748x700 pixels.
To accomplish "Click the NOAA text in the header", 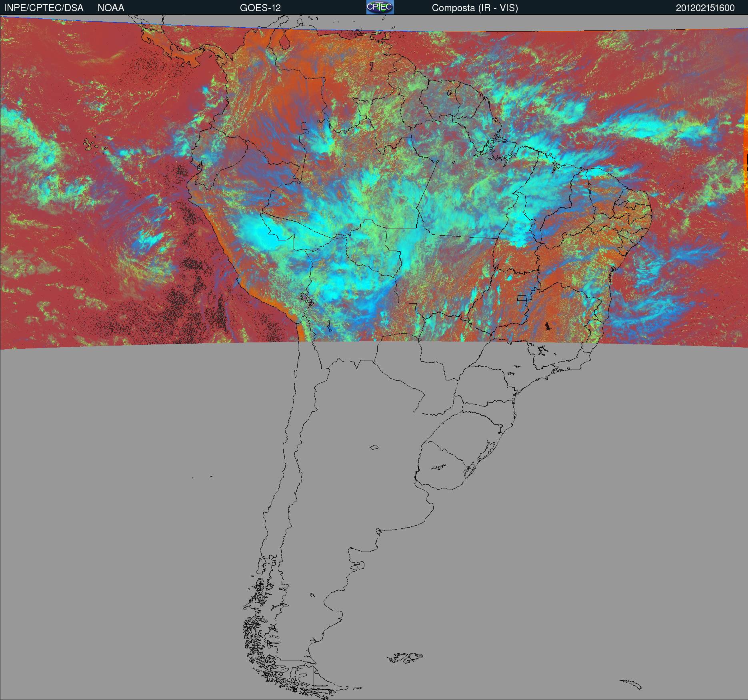I will click(111, 8).
